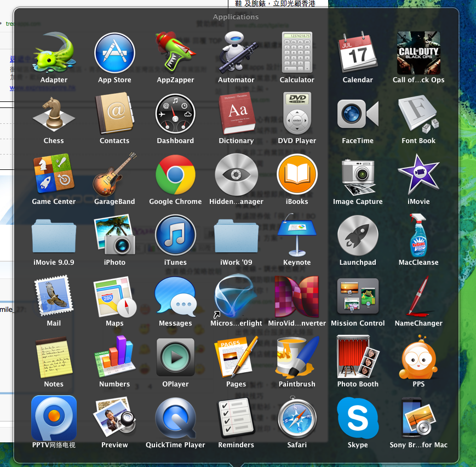Screen dimensions: 476x467
Task: Launch Dashboard
Action: tap(175, 113)
